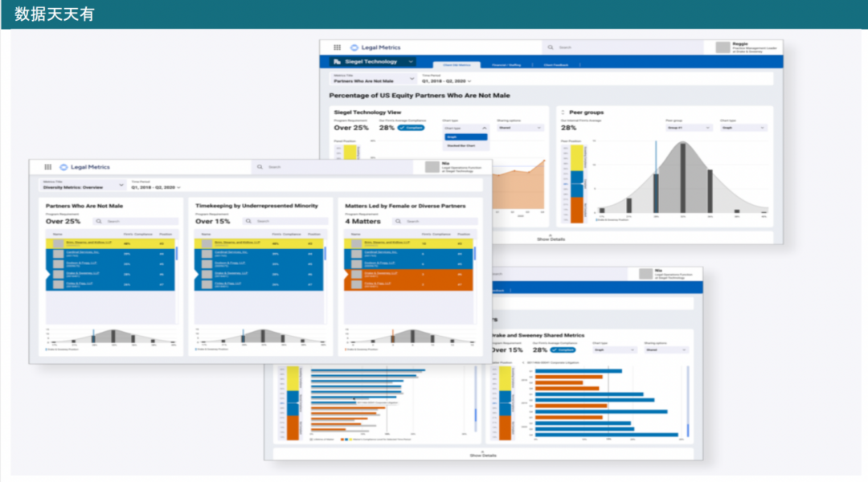Click Show Details under the Peer groups chart
Image resolution: width=868 pixels, height=482 pixels.
tap(551, 239)
